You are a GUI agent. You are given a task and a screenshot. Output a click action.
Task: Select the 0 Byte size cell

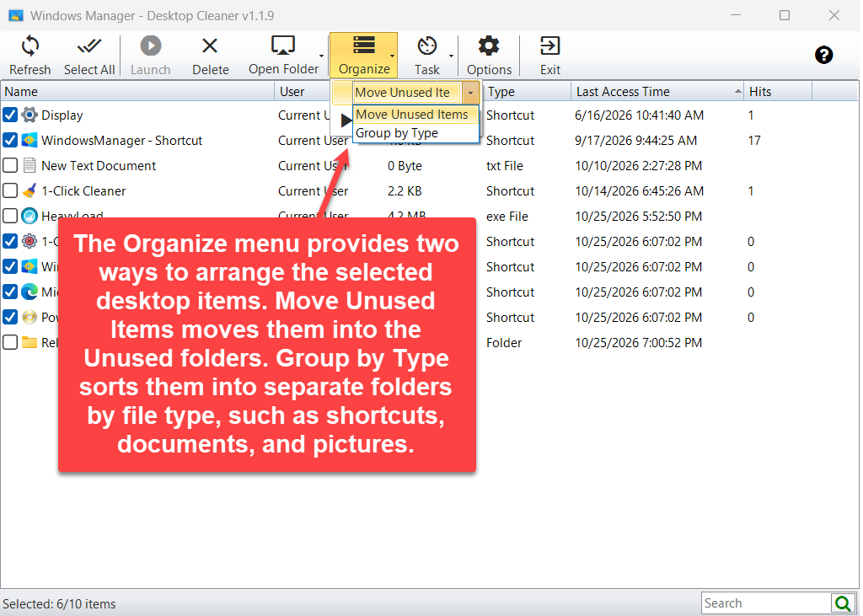(405, 166)
